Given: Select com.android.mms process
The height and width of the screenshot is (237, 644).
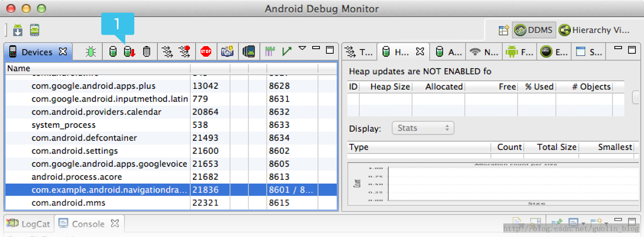Looking at the screenshot, I should 171,203.
